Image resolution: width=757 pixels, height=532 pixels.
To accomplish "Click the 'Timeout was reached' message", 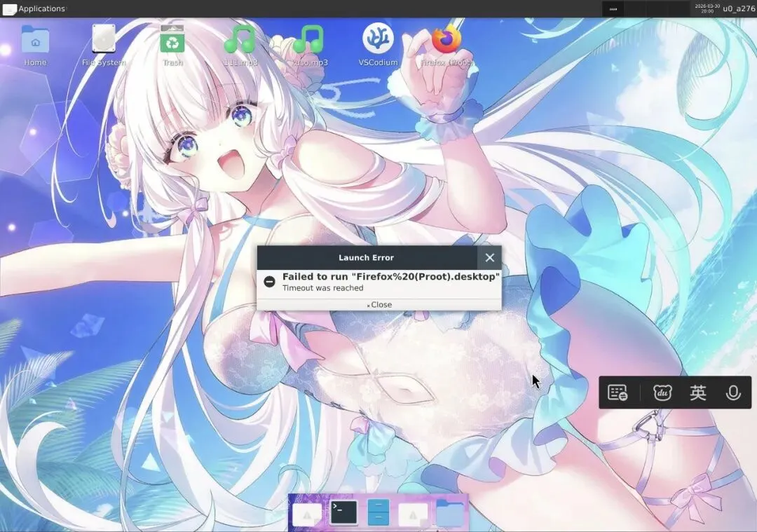I will (323, 288).
